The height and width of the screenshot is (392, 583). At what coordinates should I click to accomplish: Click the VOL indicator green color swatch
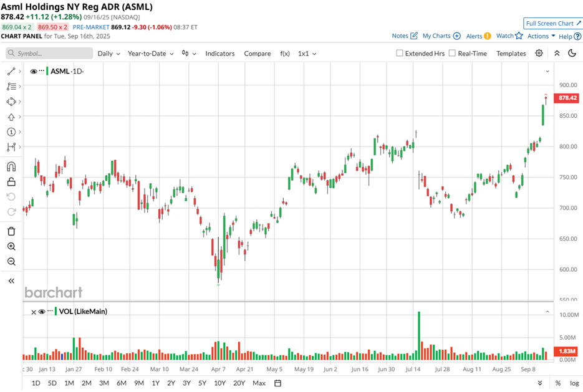(x=55, y=312)
